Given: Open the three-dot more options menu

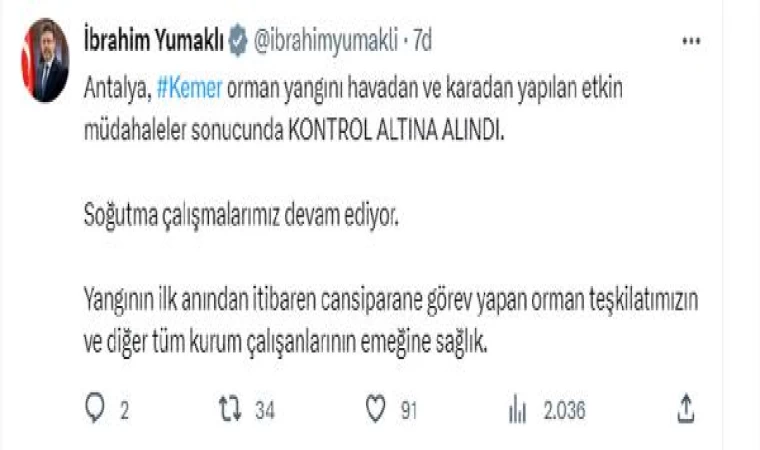Looking at the screenshot, I should coord(691,41).
